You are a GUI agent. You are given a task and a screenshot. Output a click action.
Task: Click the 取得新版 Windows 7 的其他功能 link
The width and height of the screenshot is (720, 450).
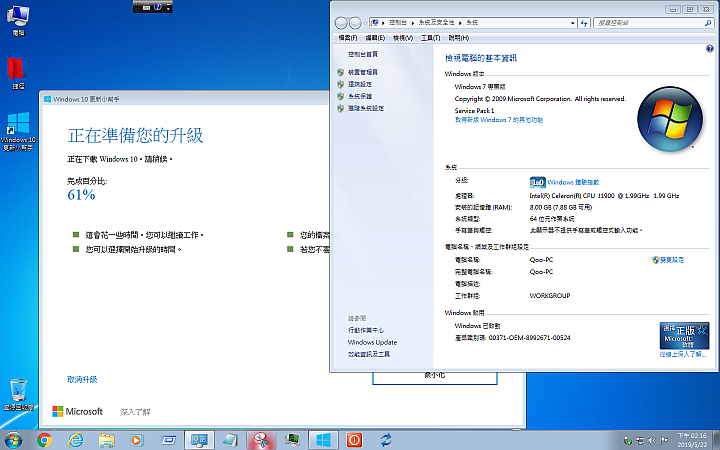499,120
